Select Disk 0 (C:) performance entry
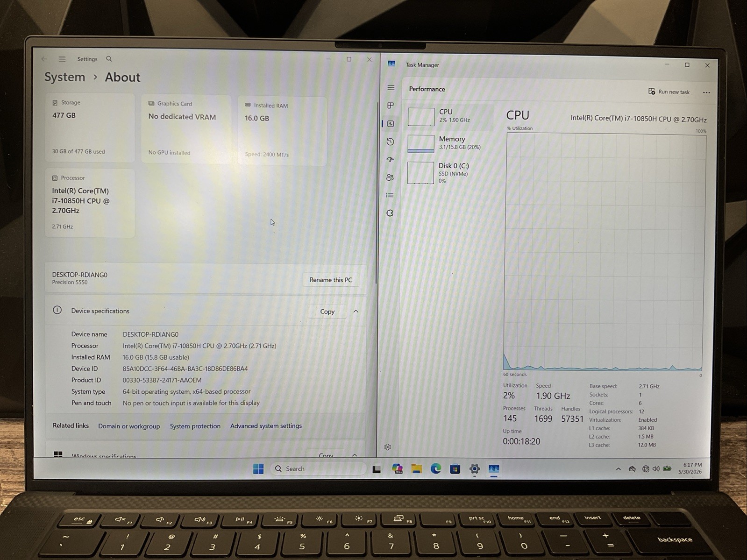 [449, 172]
